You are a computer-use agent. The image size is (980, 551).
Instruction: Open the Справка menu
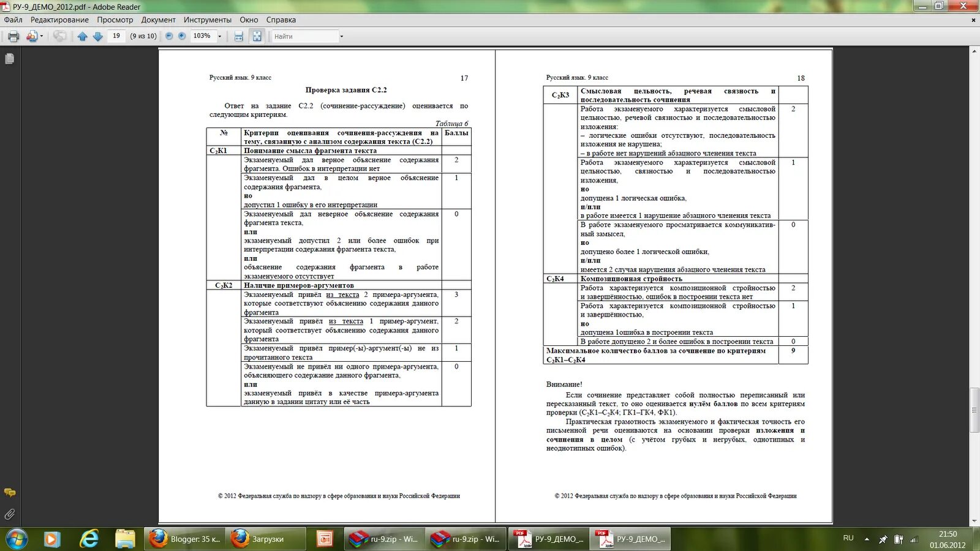[281, 20]
